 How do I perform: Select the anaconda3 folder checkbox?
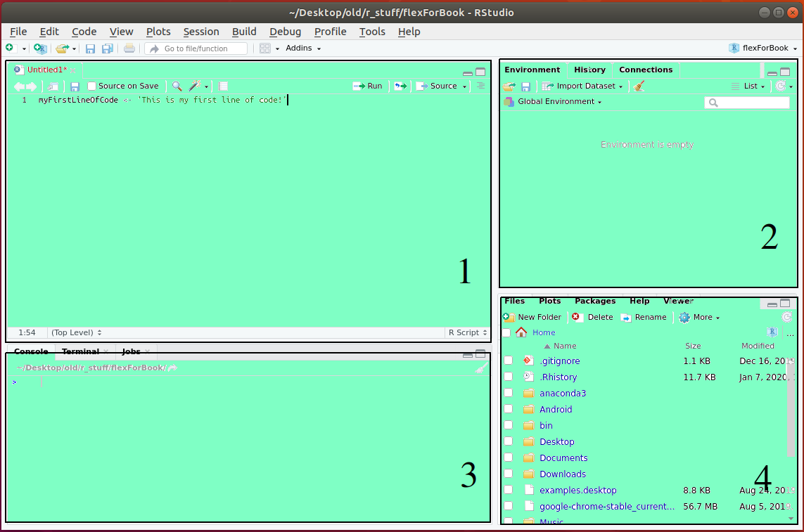508,393
